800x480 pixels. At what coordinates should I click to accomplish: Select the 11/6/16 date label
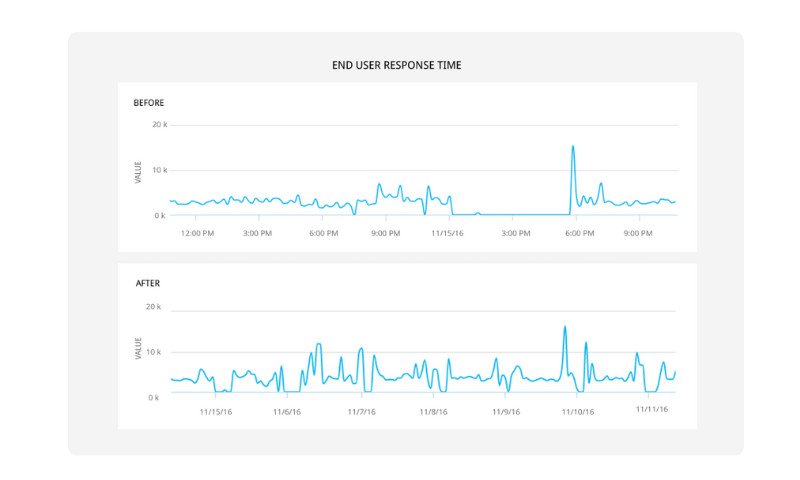click(287, 411)
